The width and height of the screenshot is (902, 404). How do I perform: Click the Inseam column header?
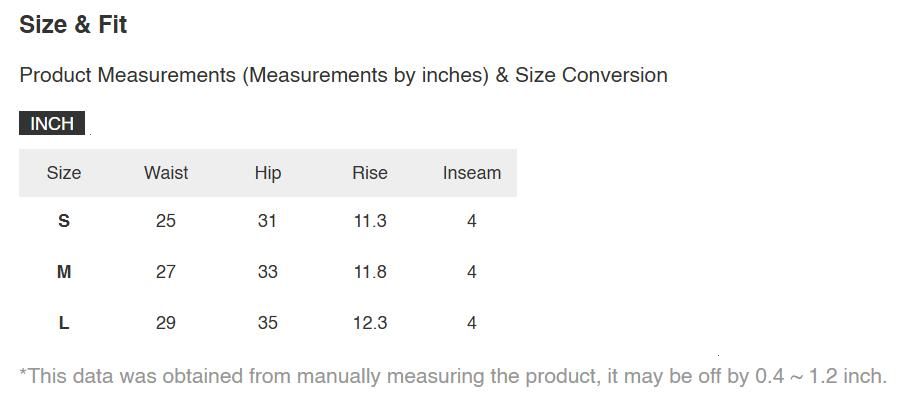472,173
